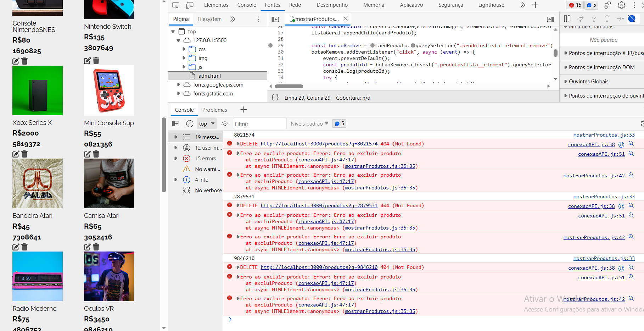Open link localhost produtos?q=9846210

(x=319, y=267)
